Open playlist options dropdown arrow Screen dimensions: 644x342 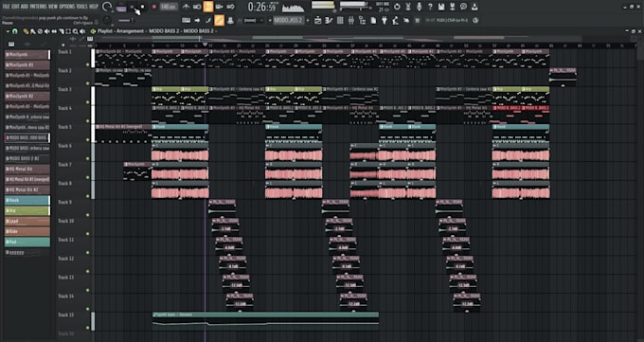[8, 31]
